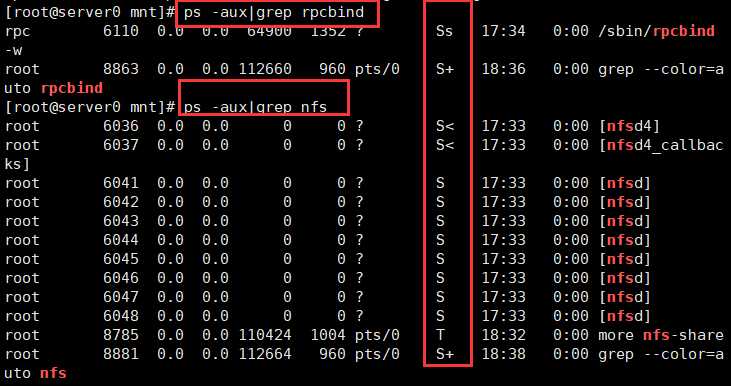Click the command text "ps -aux|grep nfs"
731x386 pixels.
pyautogui.click(x=255, y=108)
